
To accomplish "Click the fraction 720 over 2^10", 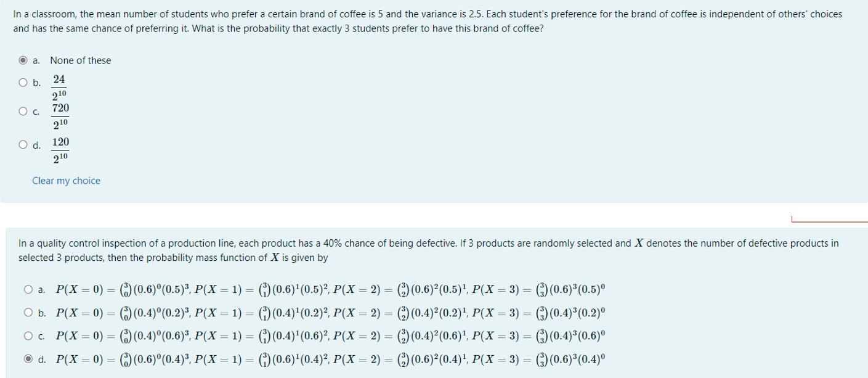I will point(60,115).
